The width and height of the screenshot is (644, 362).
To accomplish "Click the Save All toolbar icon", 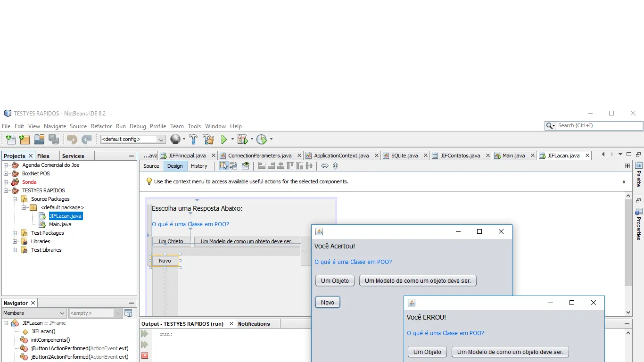I will tap(54, 140).
